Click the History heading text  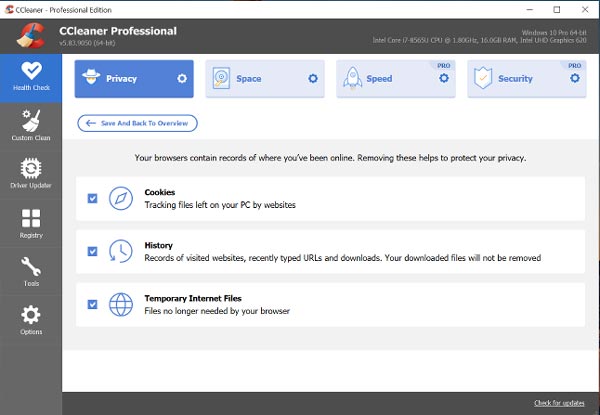[x=158, y=245]
